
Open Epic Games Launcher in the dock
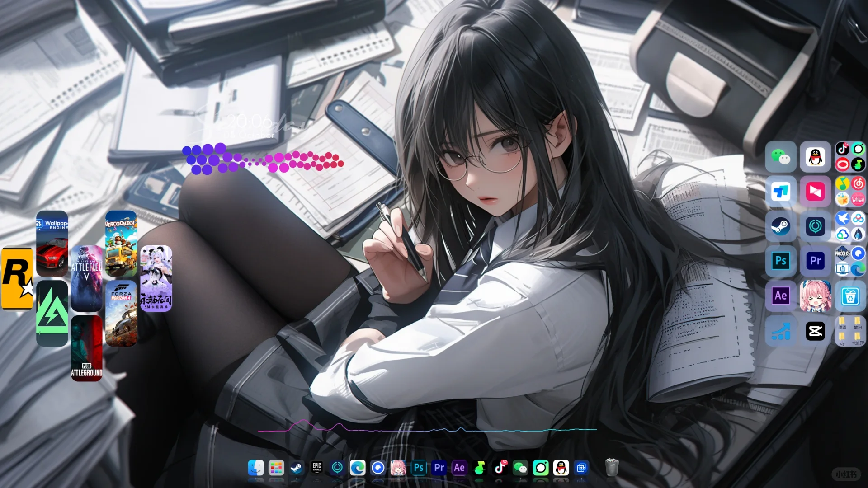317,468
